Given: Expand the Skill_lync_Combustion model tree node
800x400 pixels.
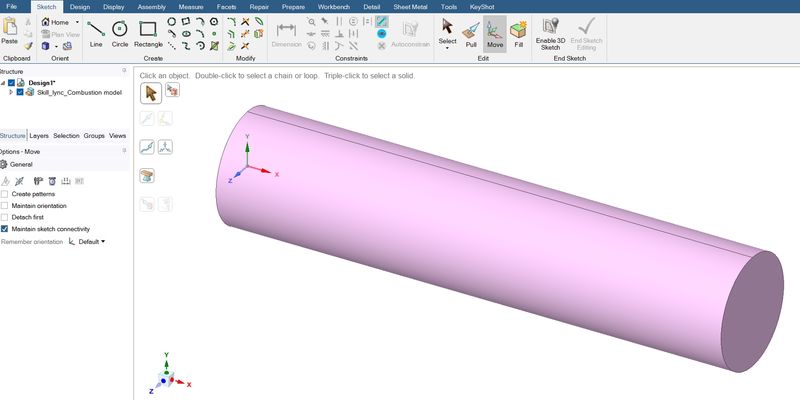Looking at the screenshot, I should (x=11, y=92).
